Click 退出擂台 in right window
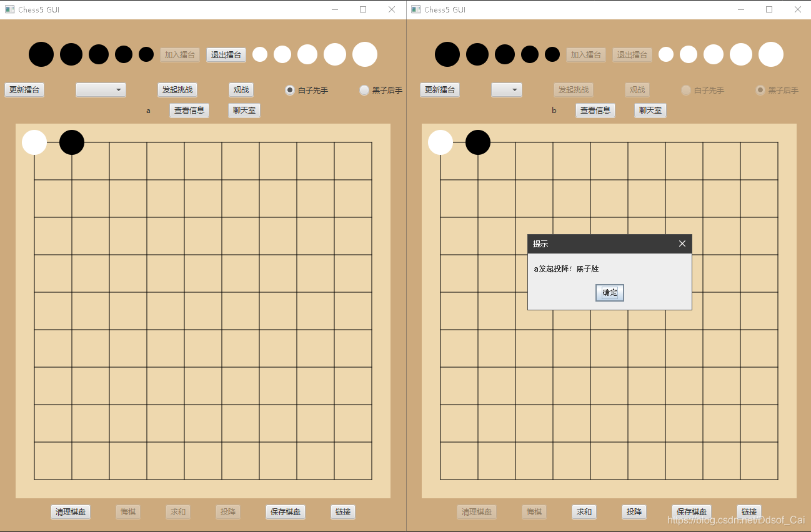Screen dimensions: 811x532 click(x=632, y=55)
